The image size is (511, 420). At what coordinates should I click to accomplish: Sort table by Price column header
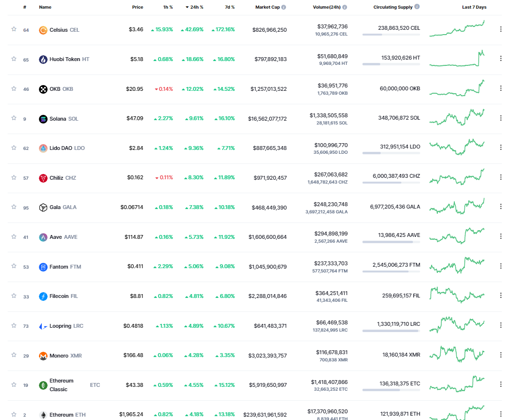click(137, 7)
